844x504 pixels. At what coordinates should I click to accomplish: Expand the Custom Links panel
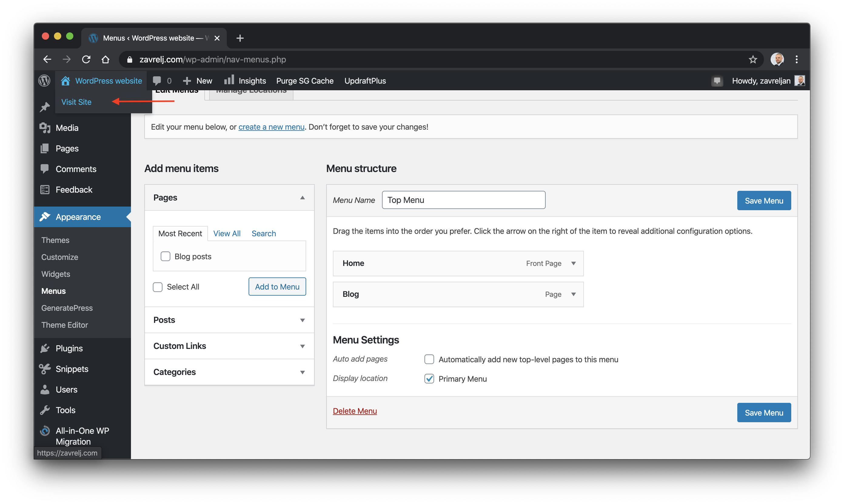229,346
